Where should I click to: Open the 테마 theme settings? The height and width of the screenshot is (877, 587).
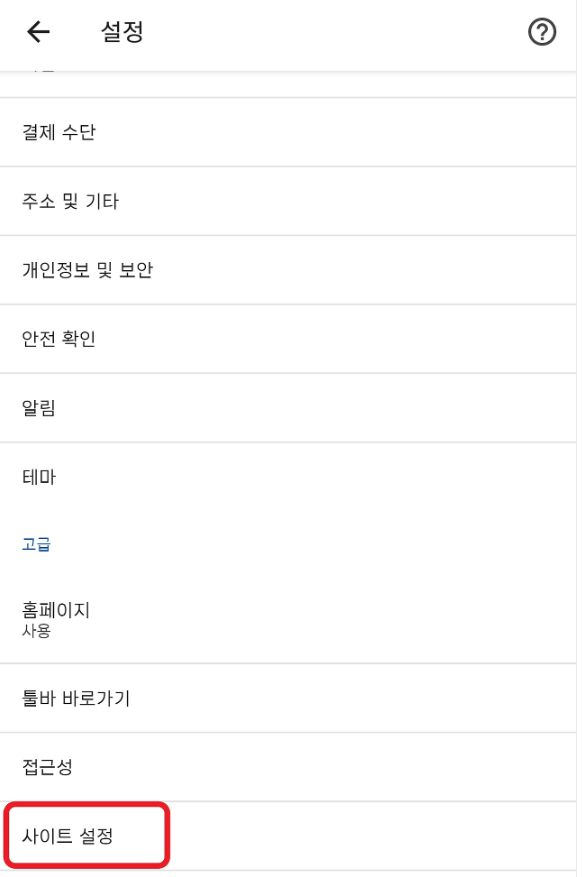click(x=38, y=477)
